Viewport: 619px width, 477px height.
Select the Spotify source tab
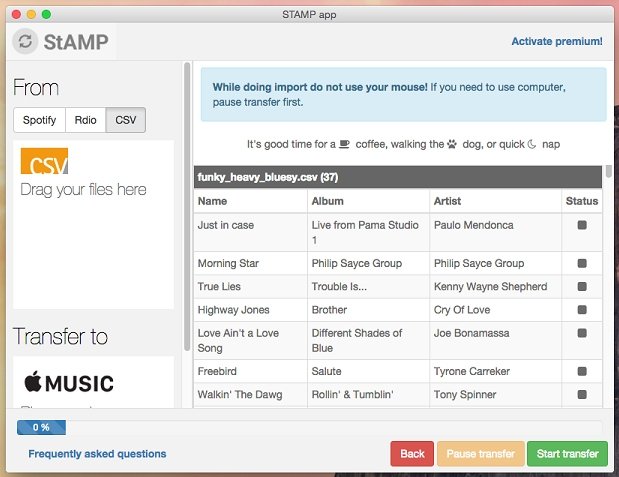point(39,120)
